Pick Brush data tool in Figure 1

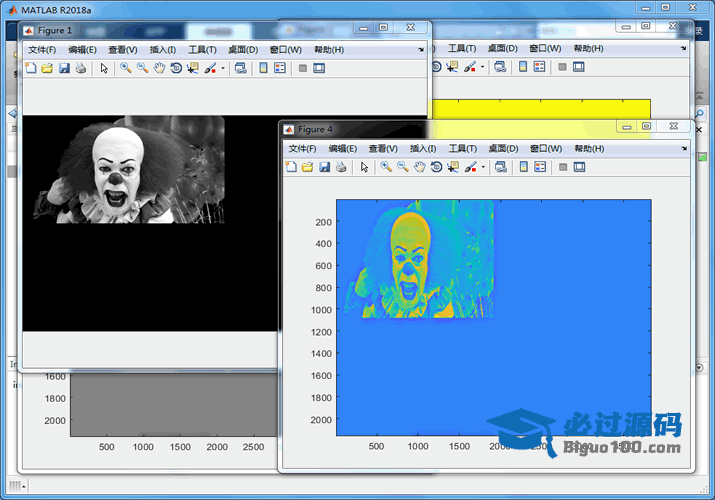(x=210, y=68)
